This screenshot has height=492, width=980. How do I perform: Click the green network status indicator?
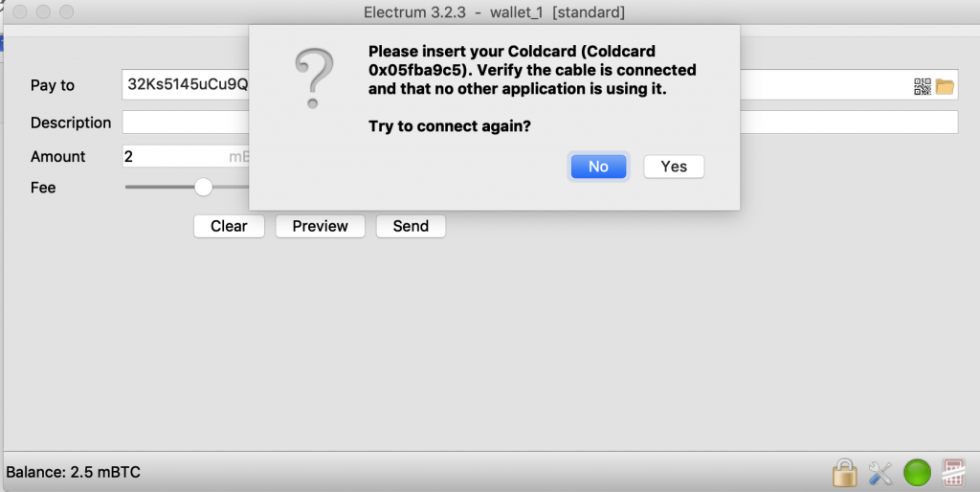tap(917, 472)
